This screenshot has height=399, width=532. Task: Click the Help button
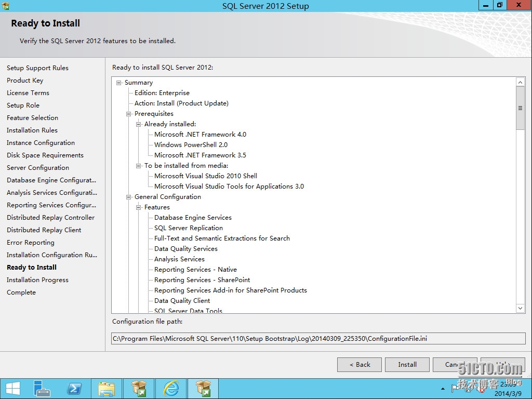(503, 364)
